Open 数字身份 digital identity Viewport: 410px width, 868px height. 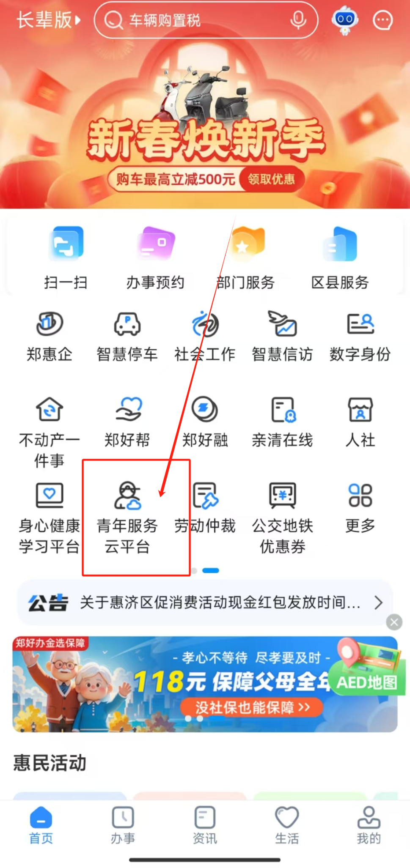(360, 337)
